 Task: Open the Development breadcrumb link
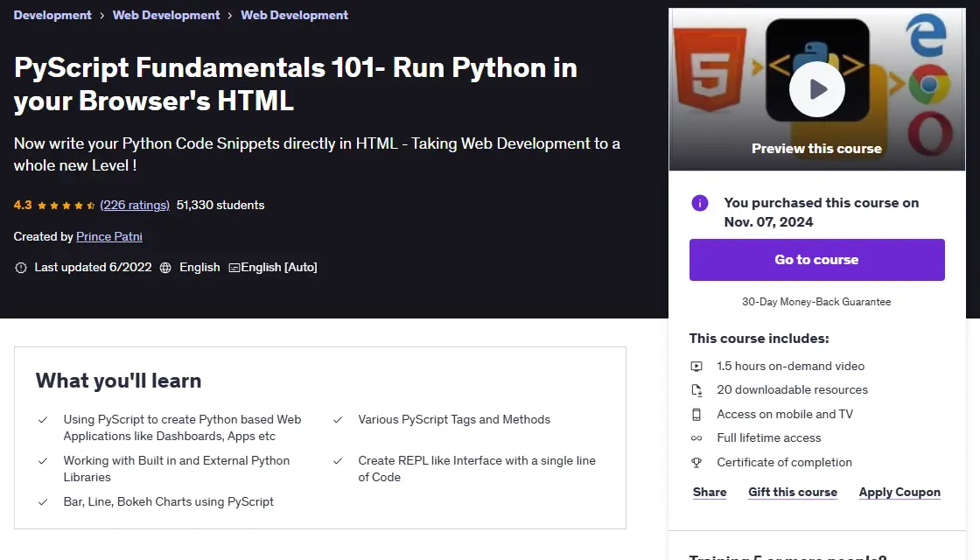point(52,15)
